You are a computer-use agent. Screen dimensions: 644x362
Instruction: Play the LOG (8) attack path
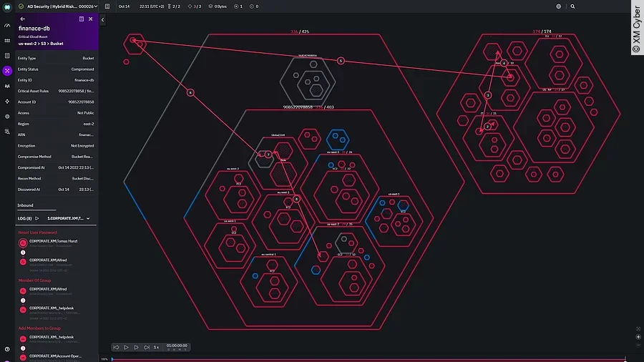tap(37, 217)
